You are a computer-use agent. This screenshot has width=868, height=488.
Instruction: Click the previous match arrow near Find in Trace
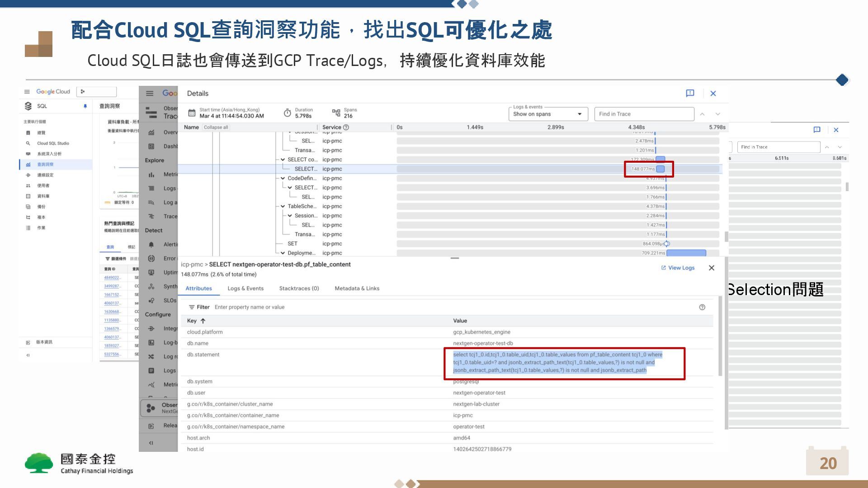pos(702,114)
